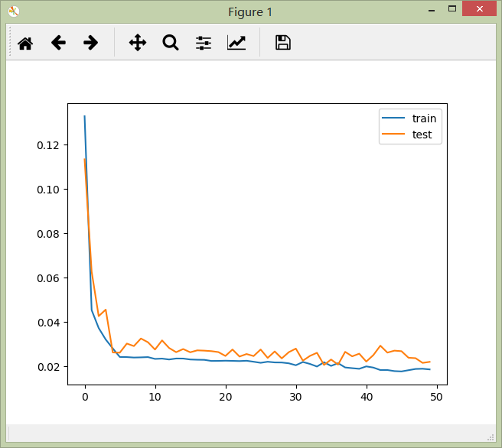Click the "train" label in the legend

(x=424, y=118)
